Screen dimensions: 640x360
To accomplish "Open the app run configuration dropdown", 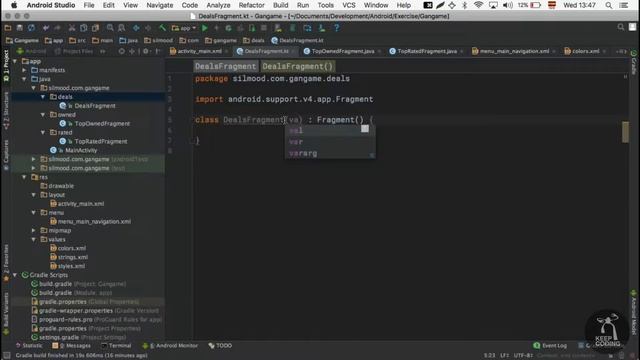I will 184,28.
